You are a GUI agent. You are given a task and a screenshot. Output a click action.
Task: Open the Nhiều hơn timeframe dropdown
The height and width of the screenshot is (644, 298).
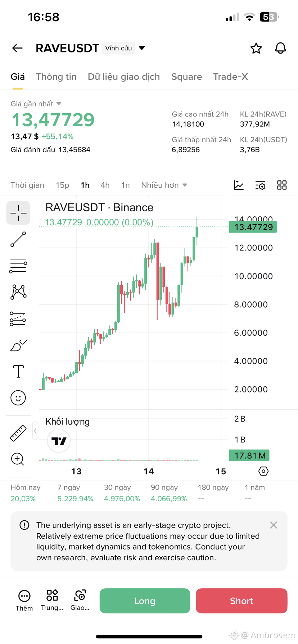coord(164,185)
